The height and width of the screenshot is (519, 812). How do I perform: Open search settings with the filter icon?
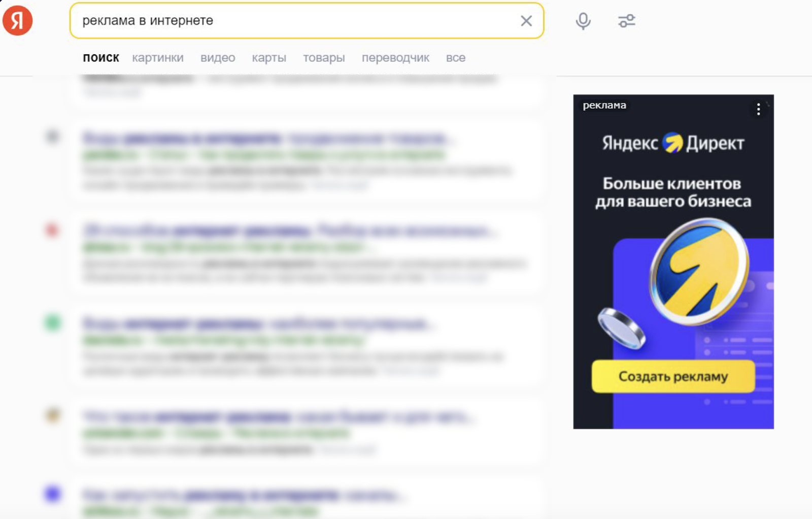pyautogui.click(x=626, y=21)
